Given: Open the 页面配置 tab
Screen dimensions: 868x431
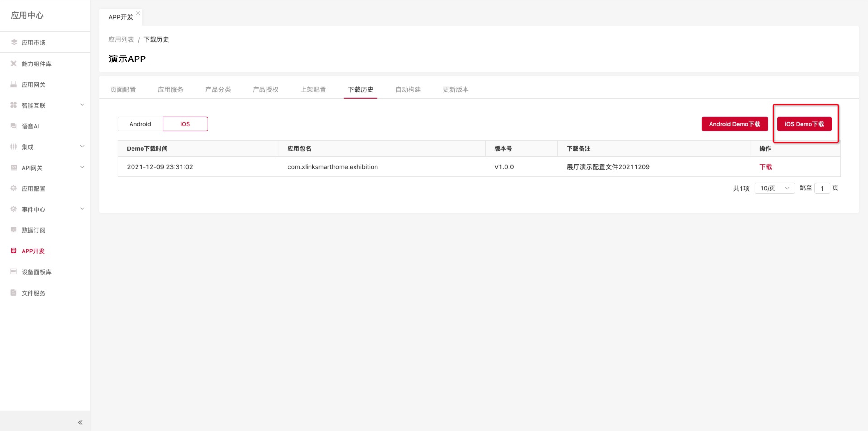Looking at the screenshot, I should pos(123,89).
